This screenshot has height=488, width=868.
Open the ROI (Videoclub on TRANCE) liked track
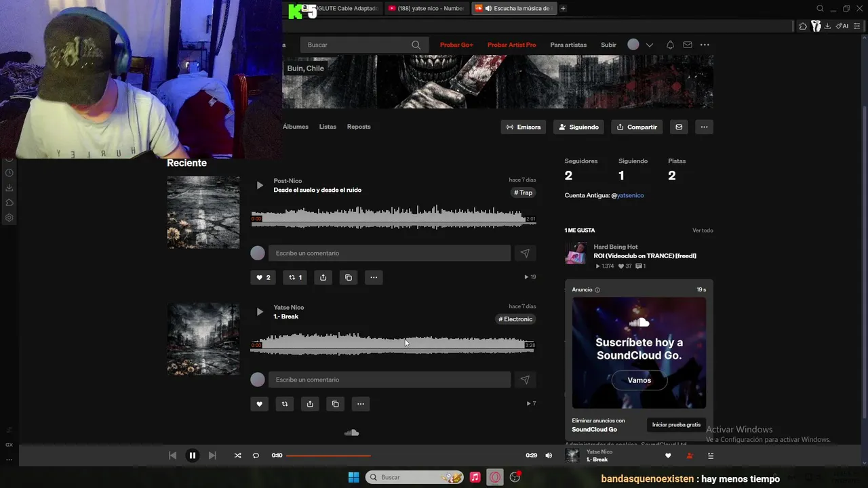(x=645, y=256)
